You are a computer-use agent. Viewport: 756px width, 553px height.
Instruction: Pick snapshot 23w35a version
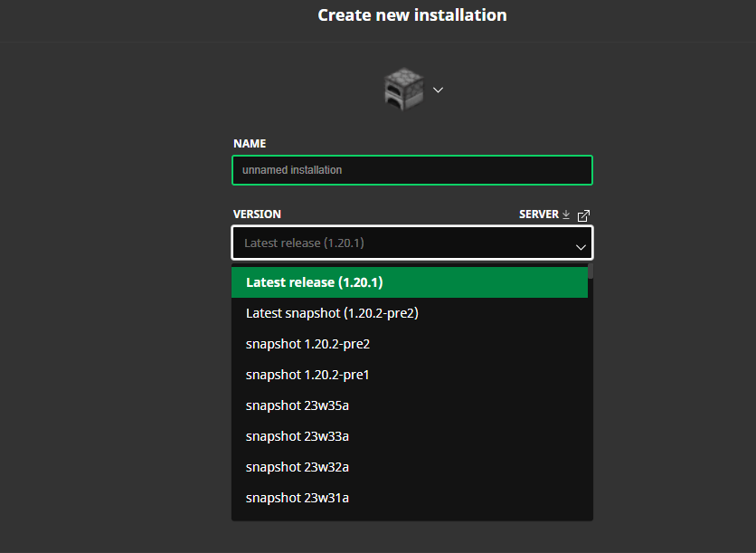click(410, 405)
